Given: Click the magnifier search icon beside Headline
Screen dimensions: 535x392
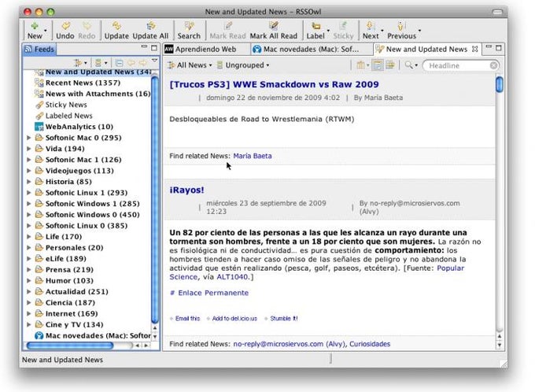Looking at the screenshot, I should [x=408, y=65].
